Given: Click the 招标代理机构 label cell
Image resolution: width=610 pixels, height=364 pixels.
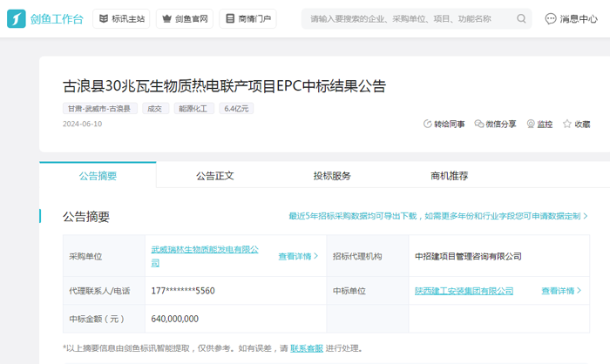Looking at the screenshot, I should [368, 256].
